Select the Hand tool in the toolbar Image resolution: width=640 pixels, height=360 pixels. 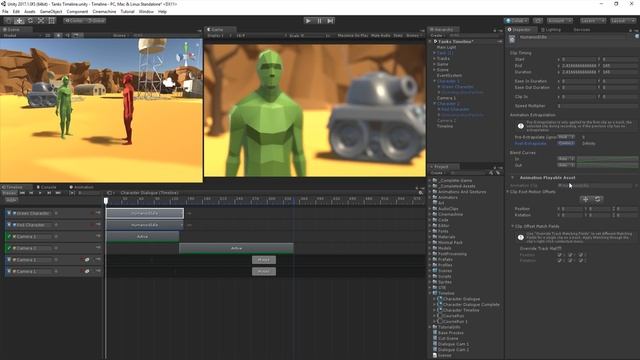tap(8, 20)
